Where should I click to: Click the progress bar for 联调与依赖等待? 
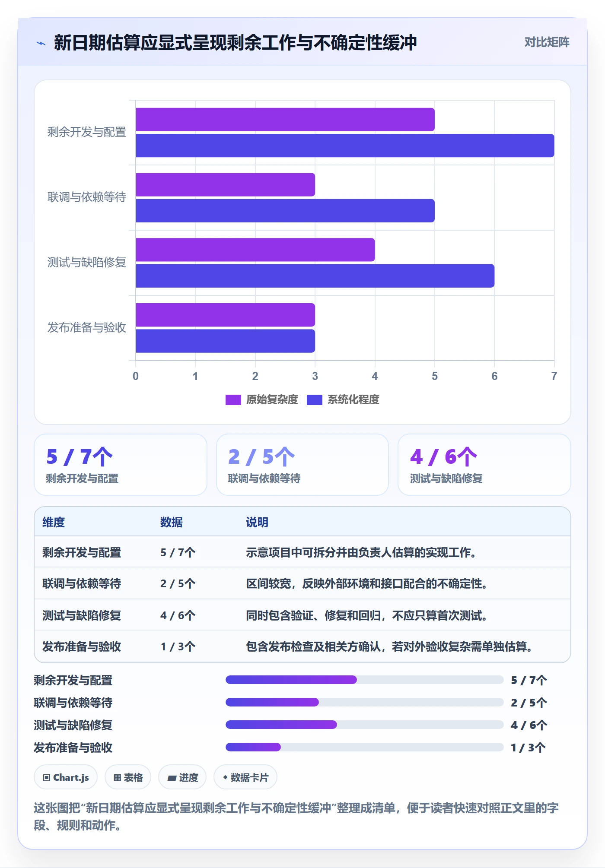click(365, 702)
